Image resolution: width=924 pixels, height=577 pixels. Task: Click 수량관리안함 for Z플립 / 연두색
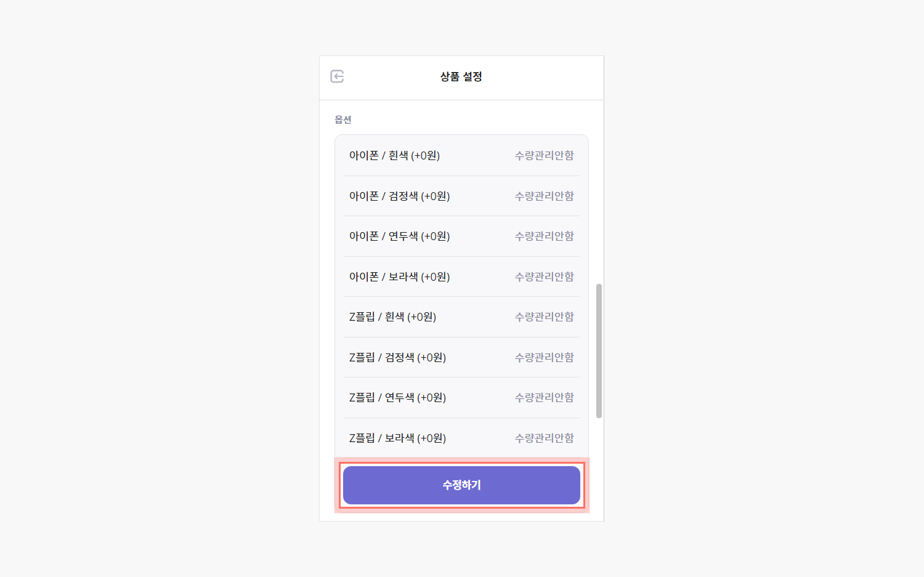click(x=545, y=398)
